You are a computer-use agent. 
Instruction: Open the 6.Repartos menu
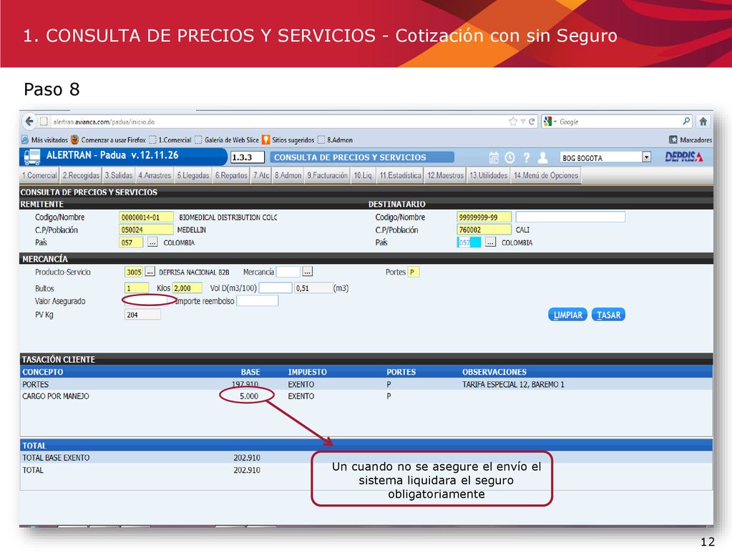pos(231,175)
